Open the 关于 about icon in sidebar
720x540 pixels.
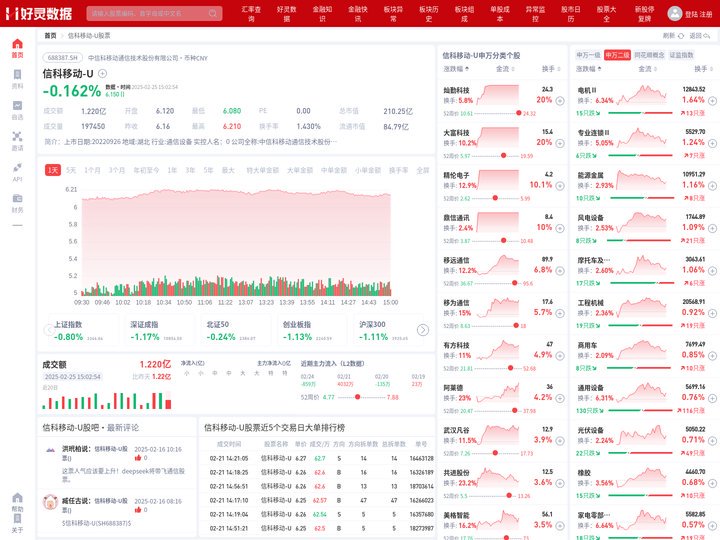click(17, 523)
